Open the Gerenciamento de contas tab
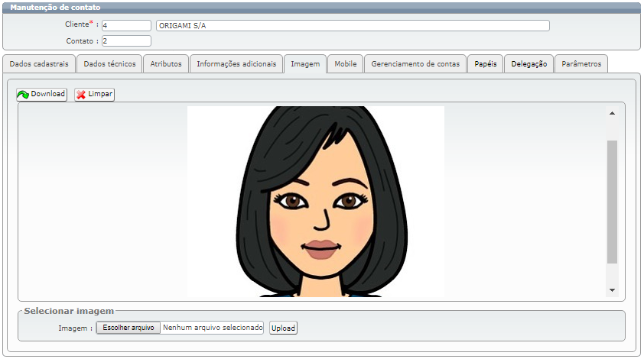The width and height of the screenshot is (644, 359). [415, 64]
